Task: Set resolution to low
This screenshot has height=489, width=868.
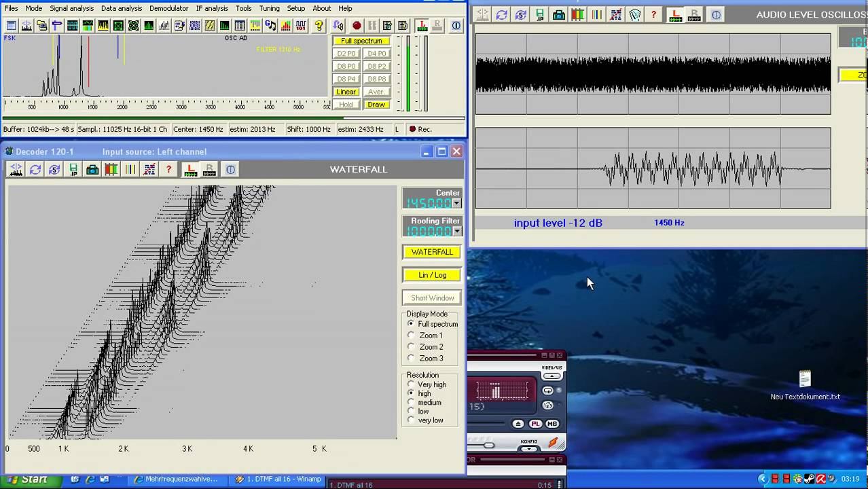Action: click(411, 411)
